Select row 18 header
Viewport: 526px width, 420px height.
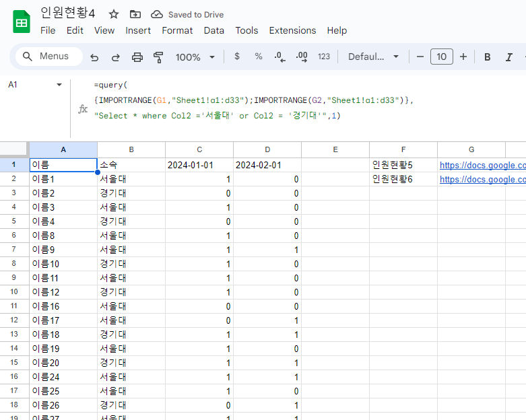coord(13,405)
